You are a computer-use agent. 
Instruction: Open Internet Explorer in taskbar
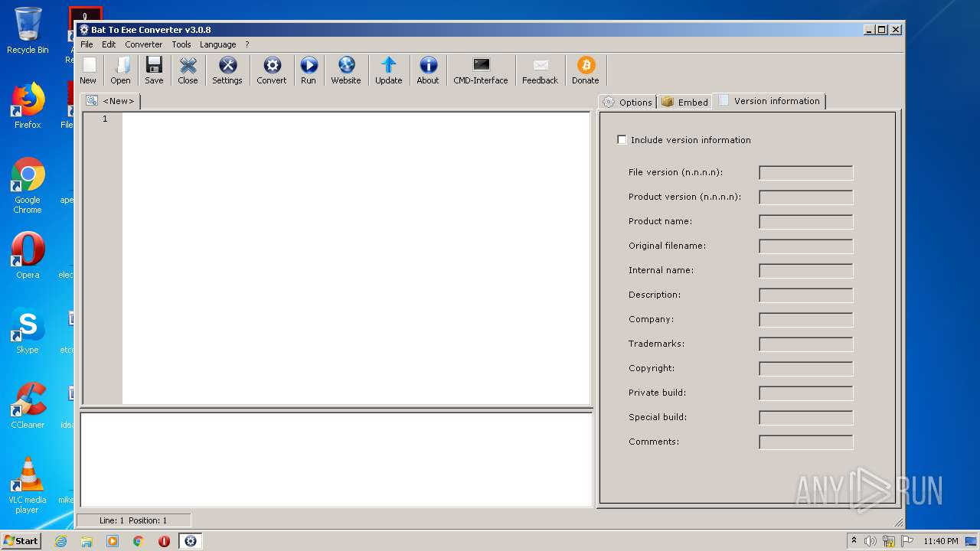click(x=60, y=541)
